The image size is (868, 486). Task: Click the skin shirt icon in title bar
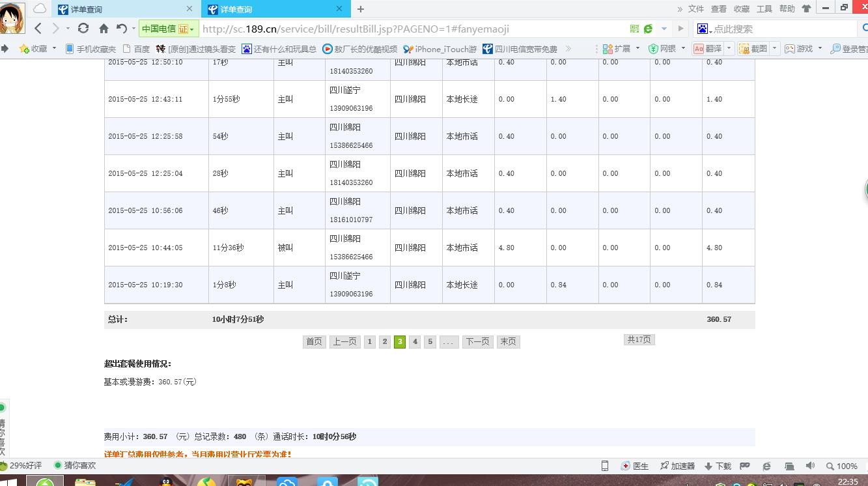pos(807,8)
